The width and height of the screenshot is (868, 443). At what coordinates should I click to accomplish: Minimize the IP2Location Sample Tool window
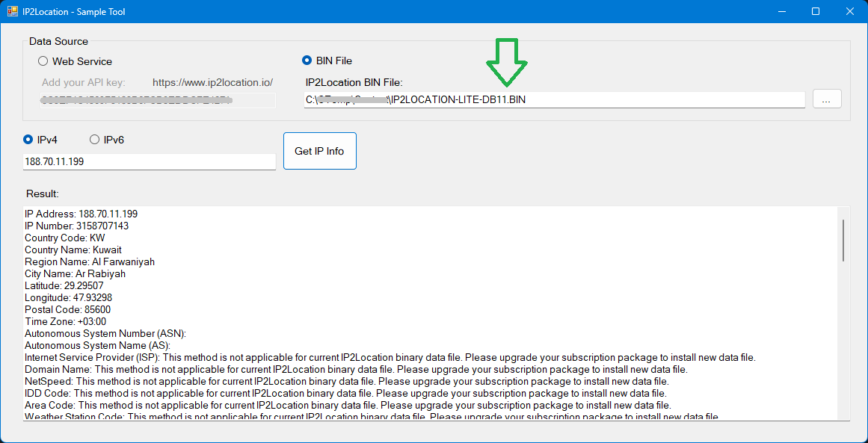point(782,12)
